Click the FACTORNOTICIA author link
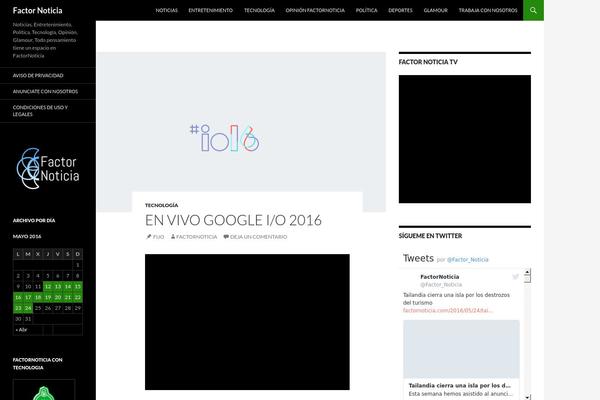This screenshot has width=600, height=400. coord(196,237)
